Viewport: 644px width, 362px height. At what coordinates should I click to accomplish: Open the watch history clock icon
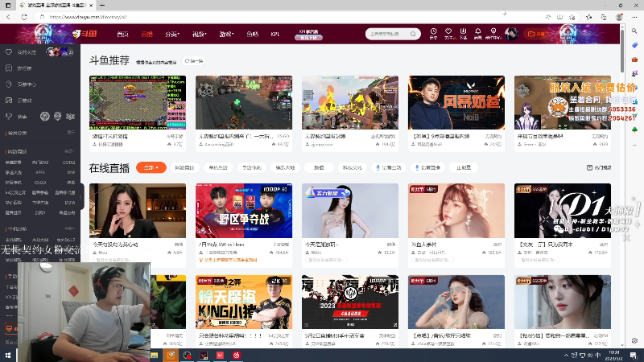(x=433, y=33)
